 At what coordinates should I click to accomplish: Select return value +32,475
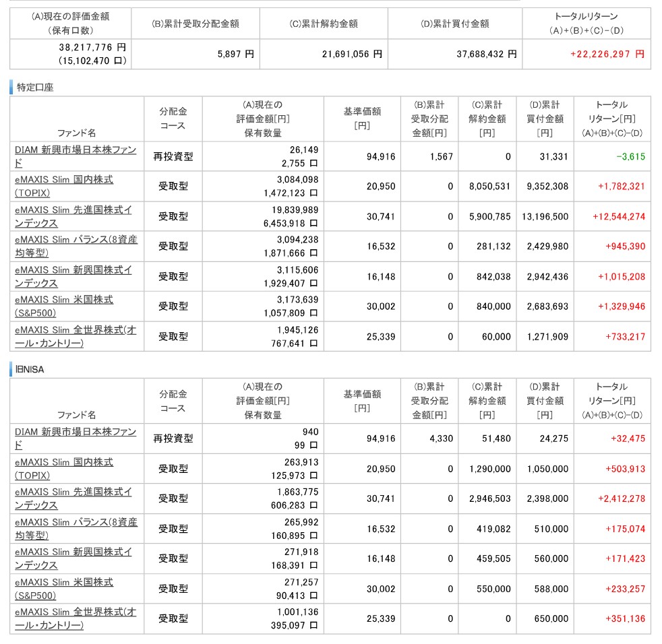click(x=628, y=439)
